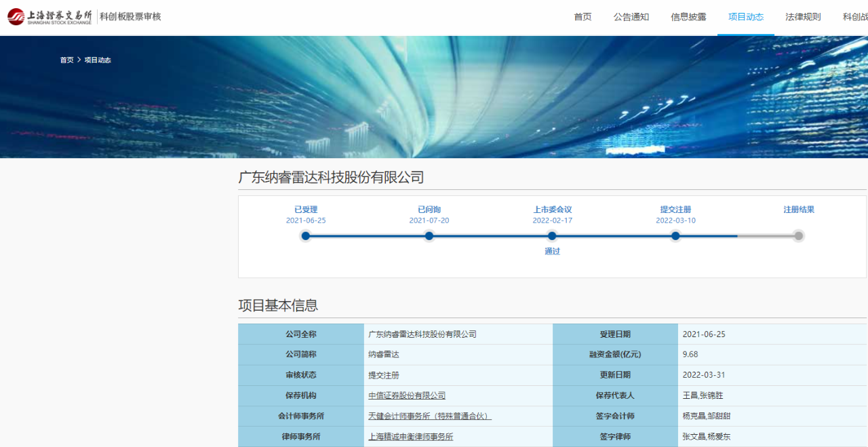Select the 提交注册 timeline node
868x447 pixels.
[675, 236]
